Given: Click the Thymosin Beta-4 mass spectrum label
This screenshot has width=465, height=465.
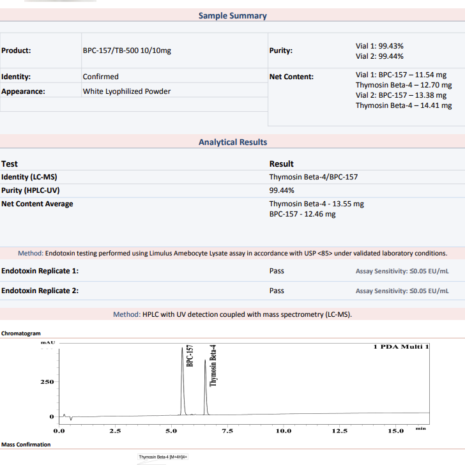Looking at the screenshot, I should [163, 457].
